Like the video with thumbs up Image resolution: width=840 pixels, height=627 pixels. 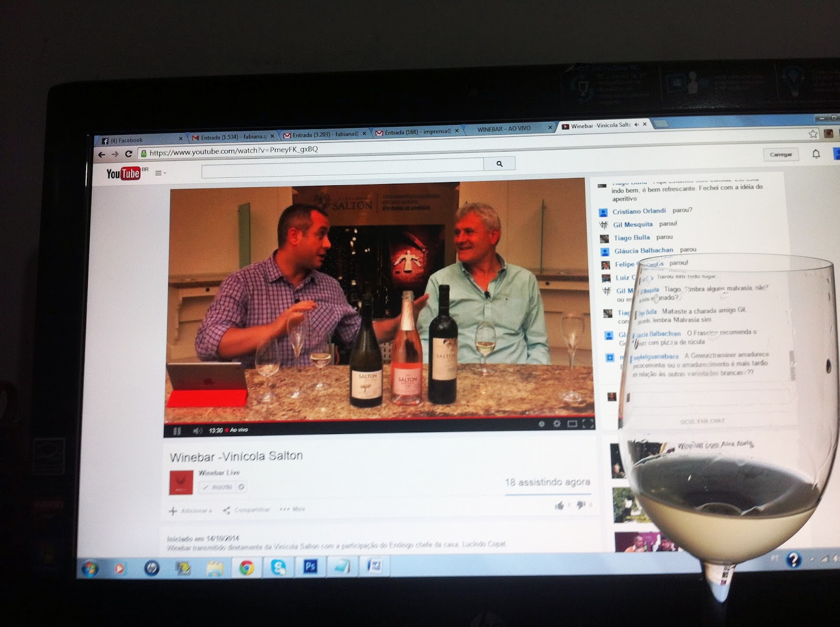click(x=560, y=505)
